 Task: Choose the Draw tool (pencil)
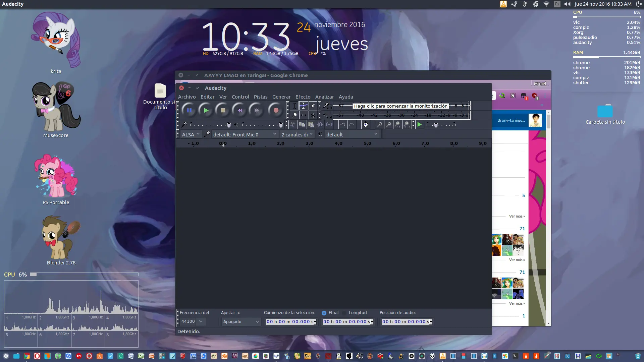313,106
